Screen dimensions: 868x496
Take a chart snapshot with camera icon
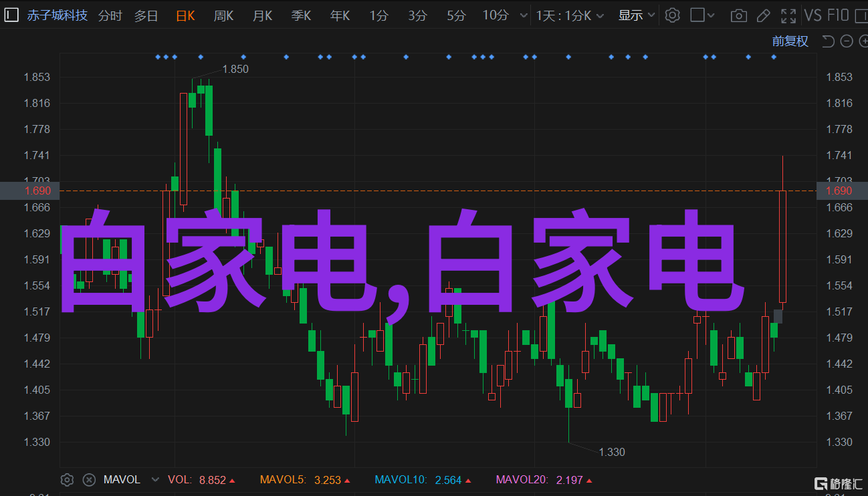click(739, 15)
